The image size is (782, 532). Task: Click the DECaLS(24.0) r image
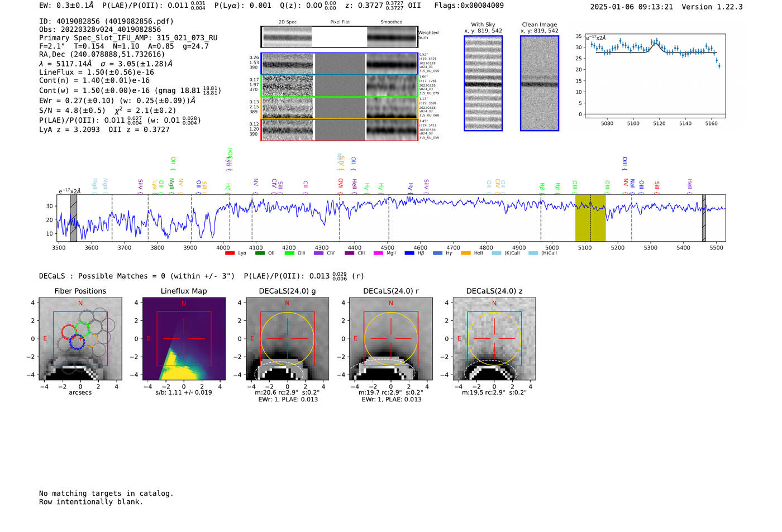point(390,338)
